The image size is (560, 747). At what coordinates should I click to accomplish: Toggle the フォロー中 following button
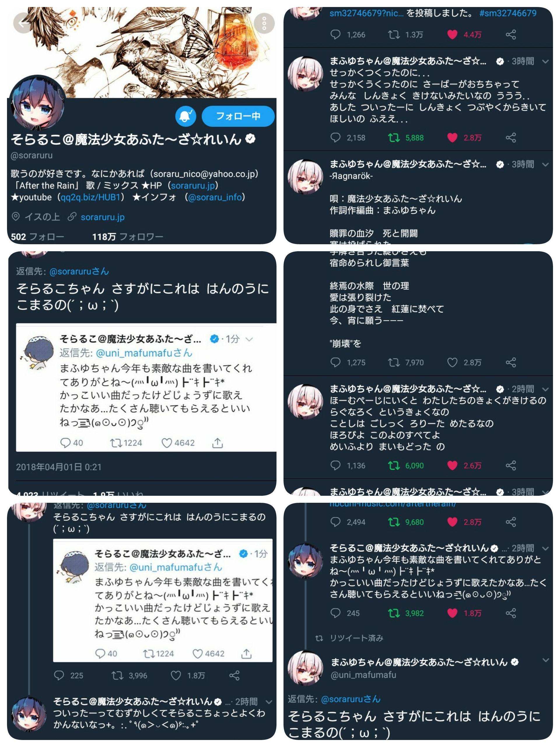tap(238, 116)
